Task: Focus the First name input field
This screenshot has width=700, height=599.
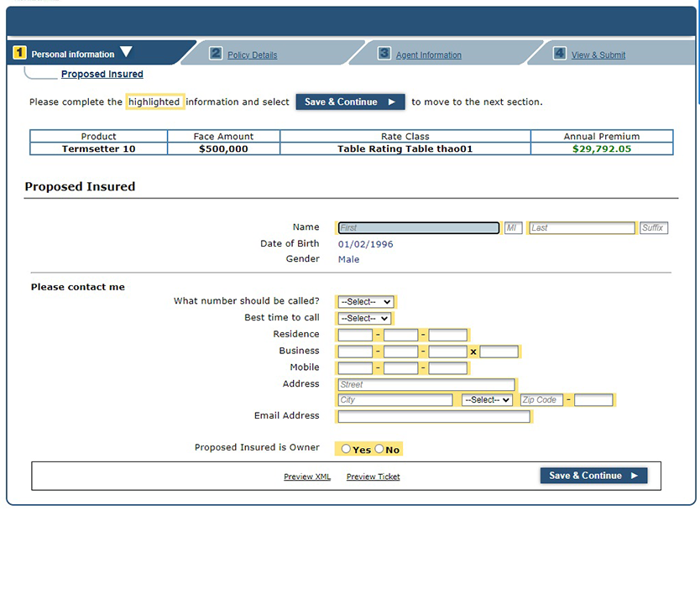Action: click(418, 228)
